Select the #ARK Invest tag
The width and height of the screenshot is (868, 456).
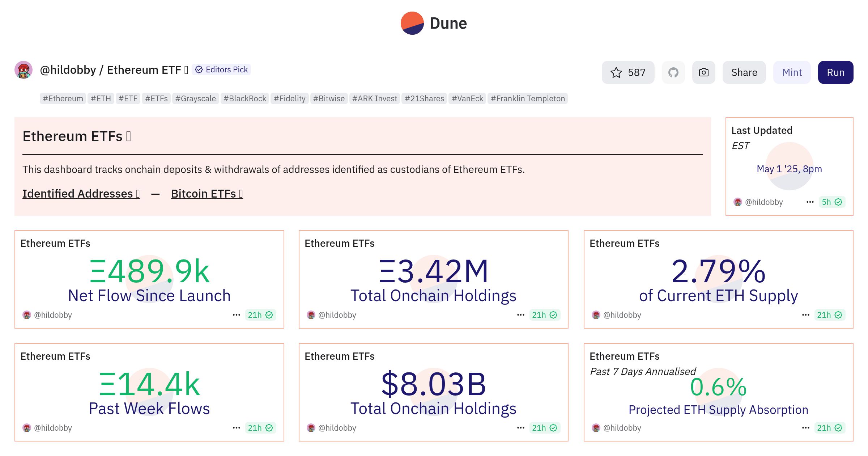pyautogui.click(x=375, y=98)
